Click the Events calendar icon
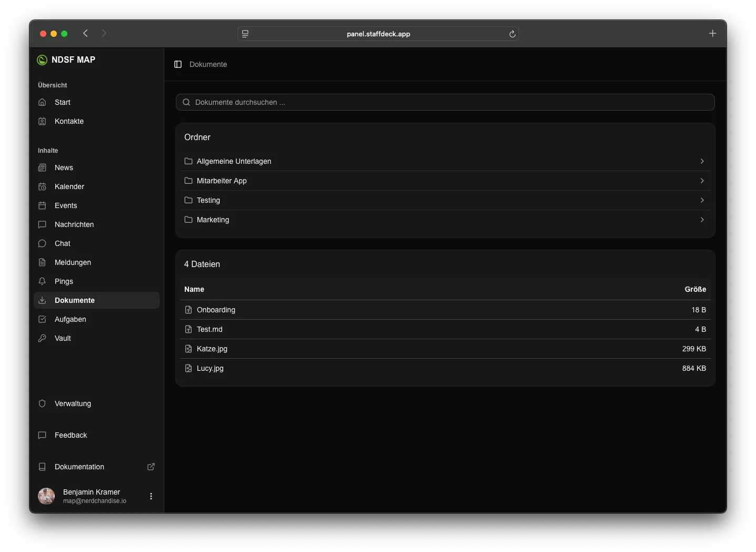This screenshot has height=552, width=756. click(x=42, y=205)
